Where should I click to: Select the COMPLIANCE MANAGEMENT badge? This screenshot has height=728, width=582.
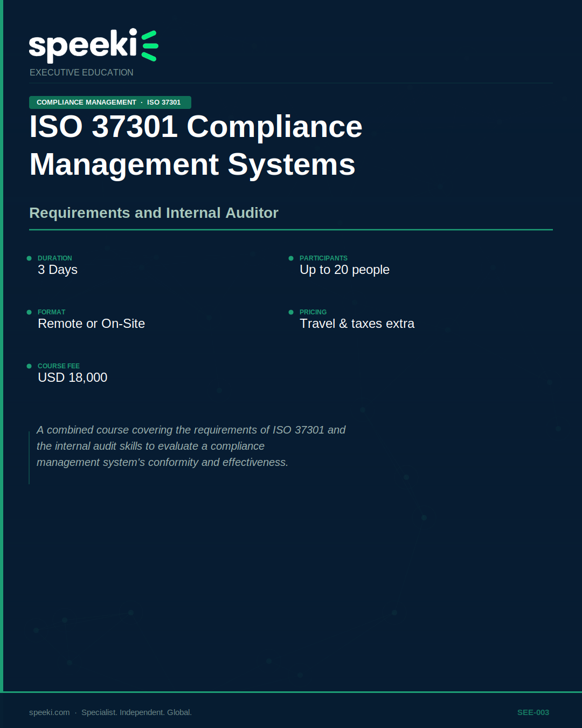[x=86, y=102]
